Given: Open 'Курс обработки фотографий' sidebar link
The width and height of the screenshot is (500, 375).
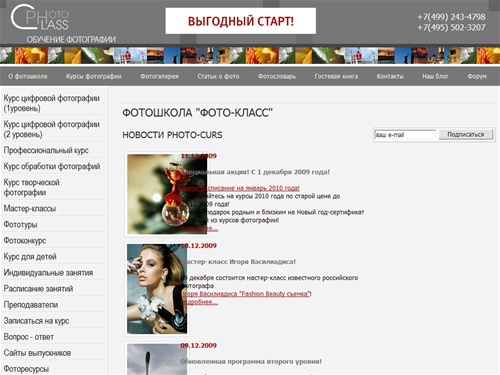Looking at the screenshot, I should 52,166.
